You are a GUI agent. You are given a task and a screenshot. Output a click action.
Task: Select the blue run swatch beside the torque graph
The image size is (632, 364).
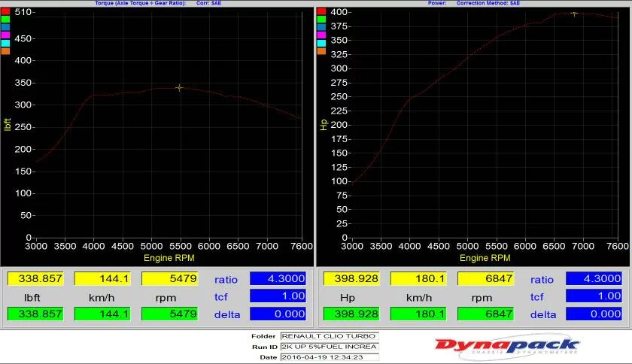click(5, 27)
